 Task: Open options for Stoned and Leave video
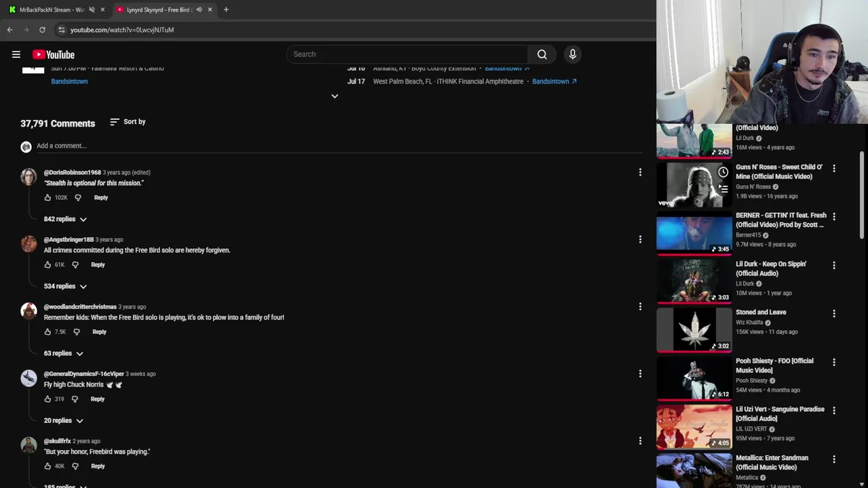pos(834,313)
